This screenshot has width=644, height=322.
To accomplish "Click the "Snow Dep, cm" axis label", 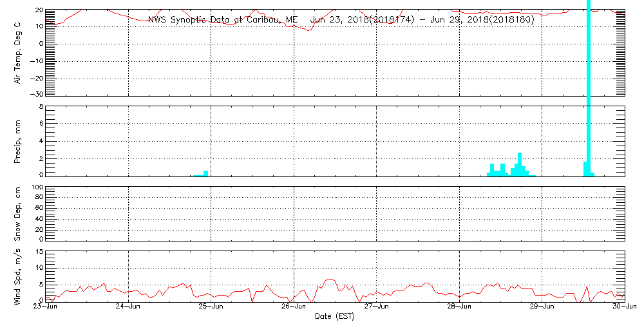I will (x=18, y=214).
